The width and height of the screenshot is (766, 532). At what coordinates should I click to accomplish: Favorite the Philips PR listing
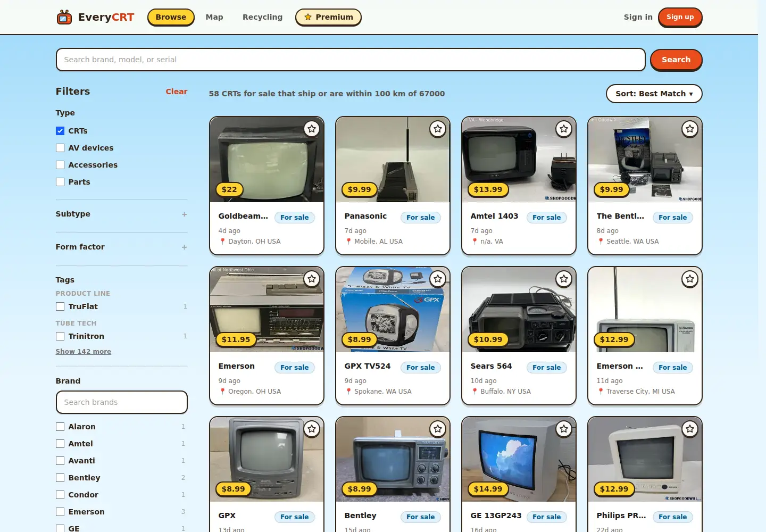690,429
